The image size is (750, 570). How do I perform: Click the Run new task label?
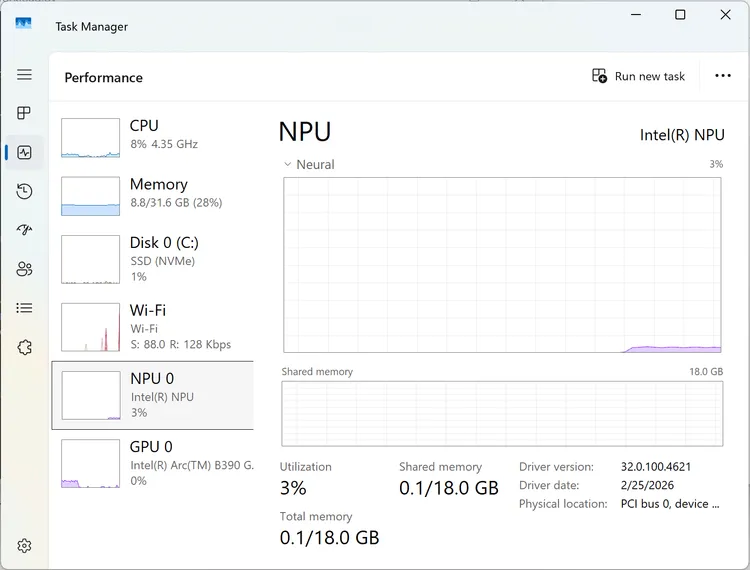click(x=650, y=77)
